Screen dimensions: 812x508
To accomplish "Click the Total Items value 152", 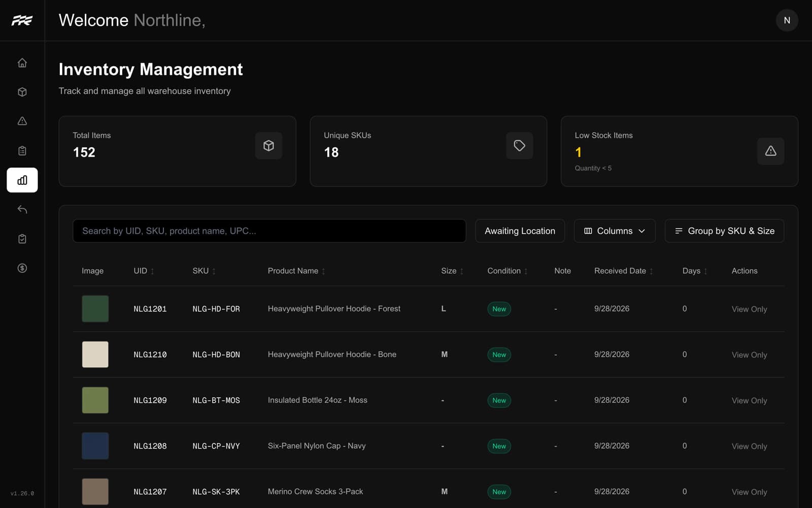I will (x=84, y=152).
